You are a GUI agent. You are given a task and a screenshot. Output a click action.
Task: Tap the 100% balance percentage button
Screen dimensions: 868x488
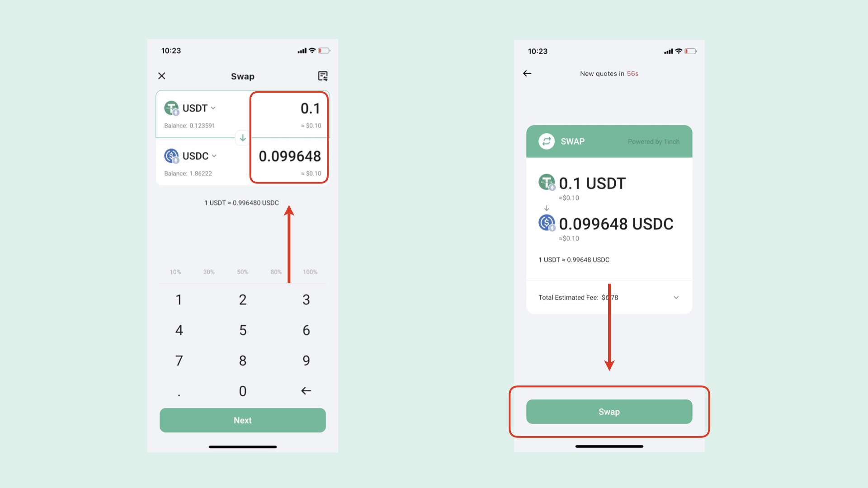[x=309, y=272]
